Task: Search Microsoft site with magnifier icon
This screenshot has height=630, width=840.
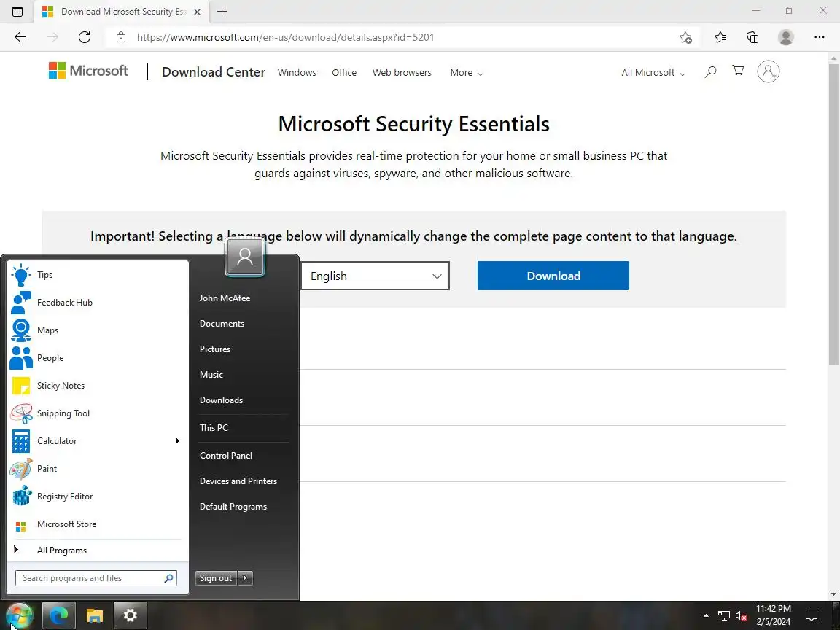Action: pos(710,71)
